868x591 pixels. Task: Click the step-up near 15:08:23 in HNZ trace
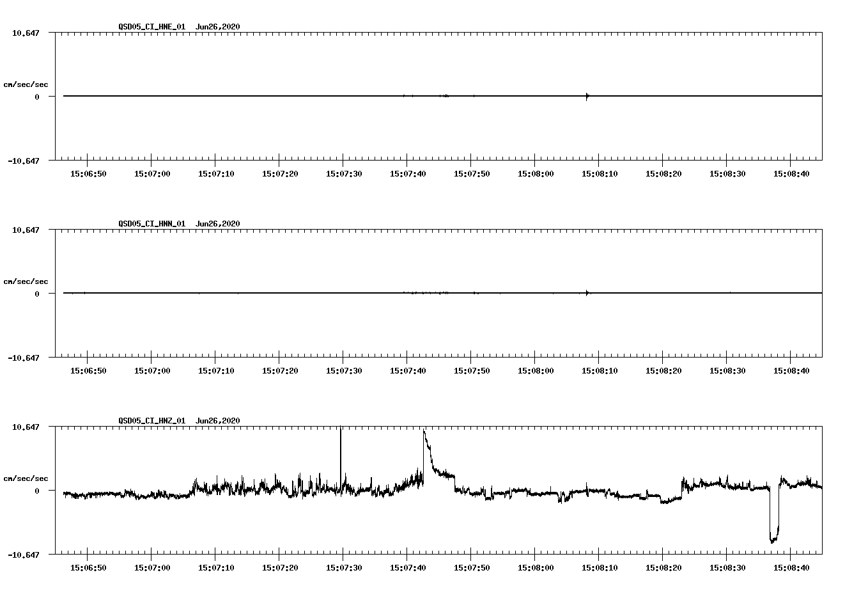click(x=682, y=486)
